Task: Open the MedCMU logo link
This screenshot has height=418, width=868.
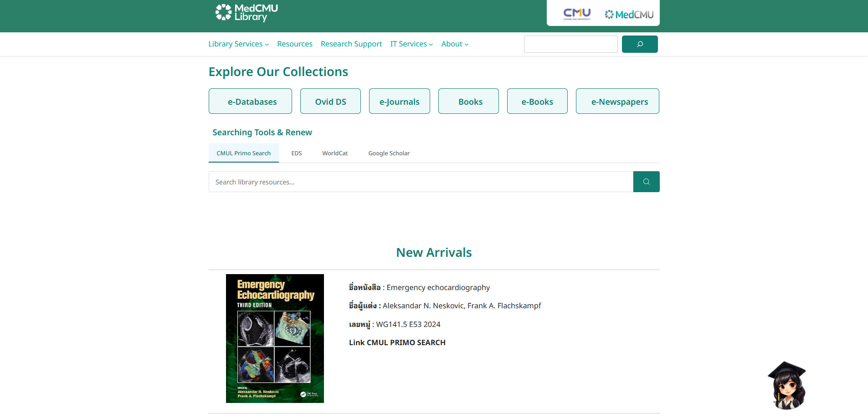Action: click(x=629, y=15)
